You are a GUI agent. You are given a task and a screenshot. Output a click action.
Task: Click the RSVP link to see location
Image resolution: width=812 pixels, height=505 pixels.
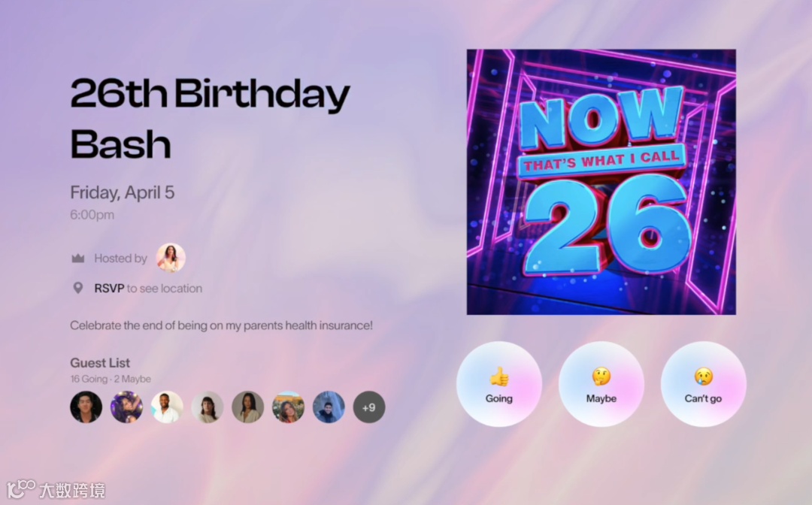tap(109, 289)
